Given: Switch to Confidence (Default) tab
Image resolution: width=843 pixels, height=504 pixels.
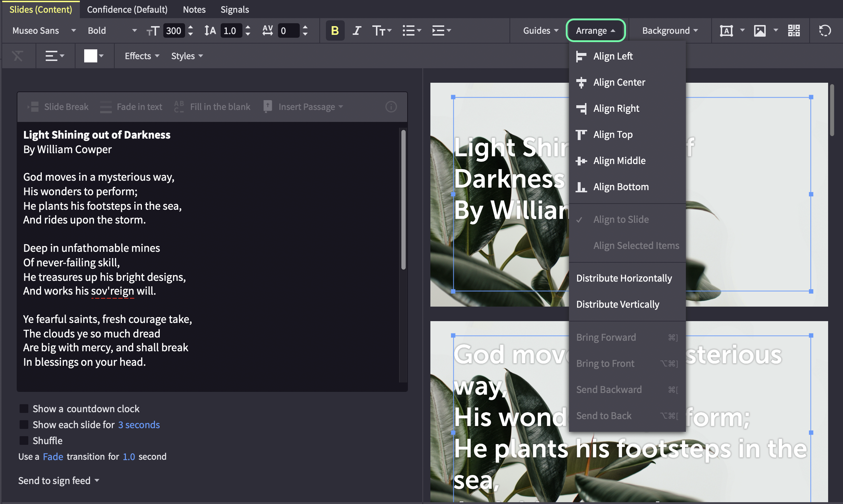Looking at the screenshot, I should [x=127, y=9].
